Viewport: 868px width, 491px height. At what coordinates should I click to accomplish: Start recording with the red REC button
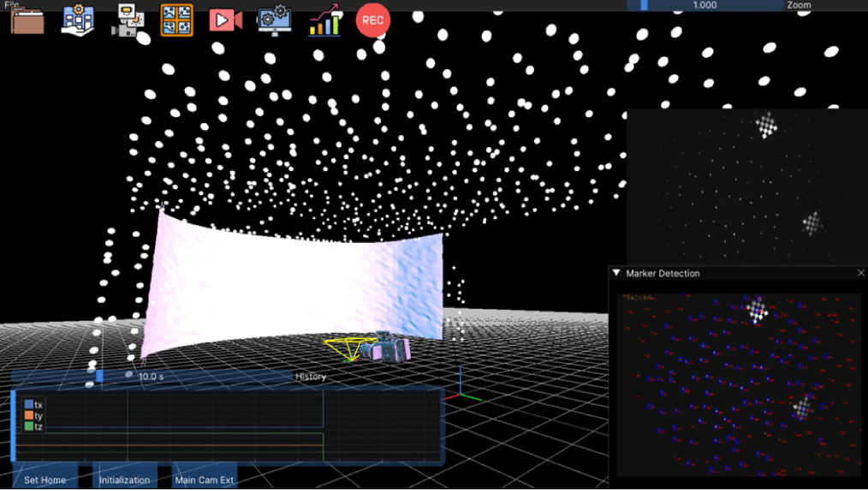click(x=373, y=21)
